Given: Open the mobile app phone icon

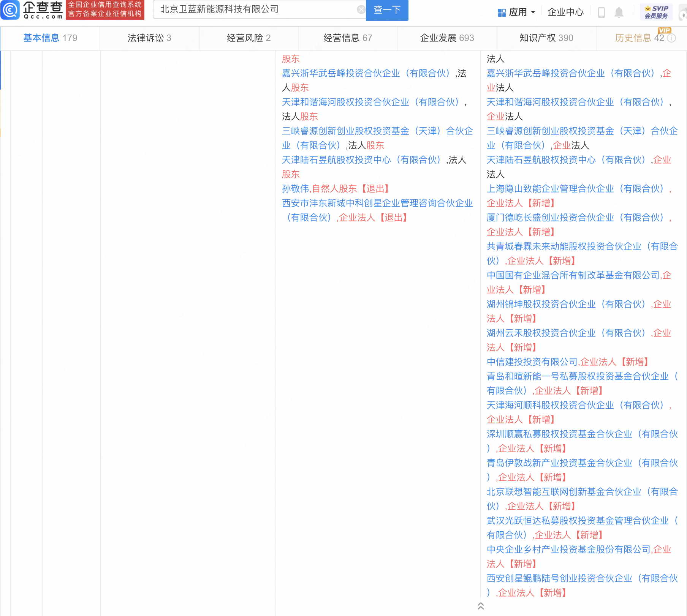Looking at the screenshot, I should point(602,12).
